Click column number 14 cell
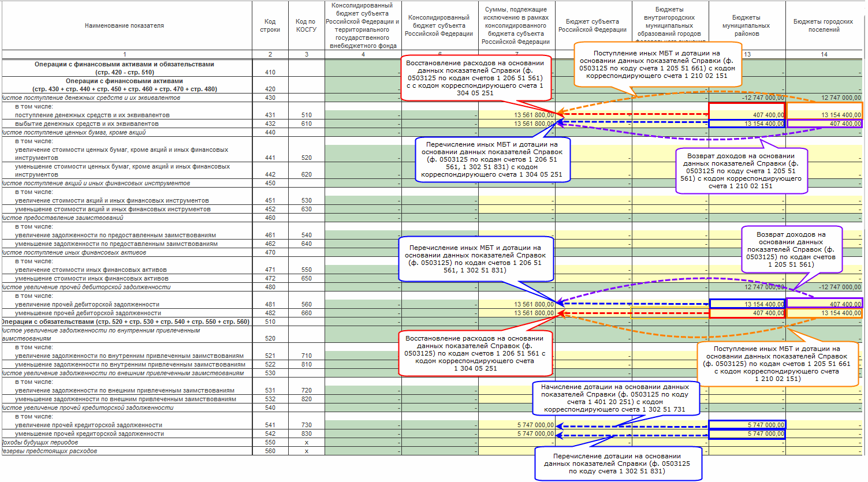 [x=824, y=54]
